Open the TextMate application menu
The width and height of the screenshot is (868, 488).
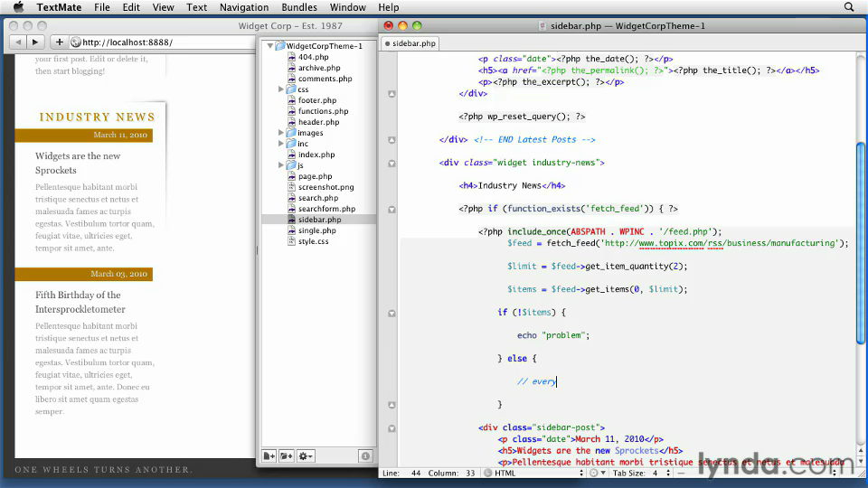[x=60, y=7]
